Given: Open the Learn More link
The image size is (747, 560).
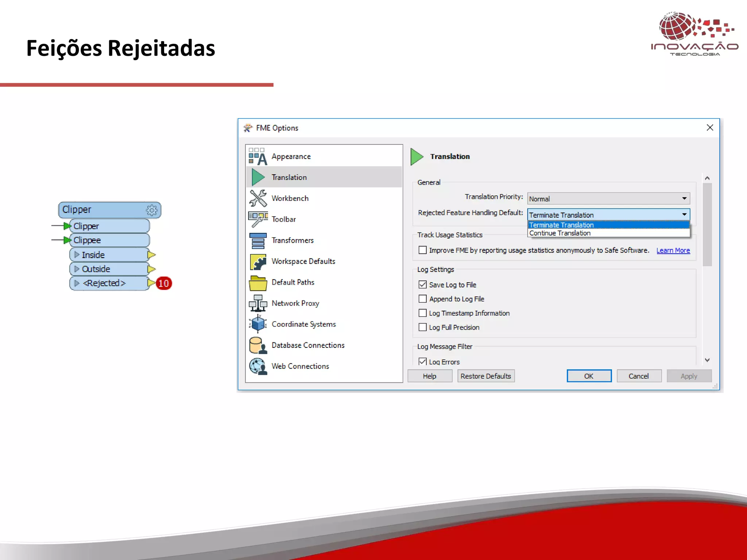Looking at the screenshot, I should pyautogui.click(x=673, y=250).
